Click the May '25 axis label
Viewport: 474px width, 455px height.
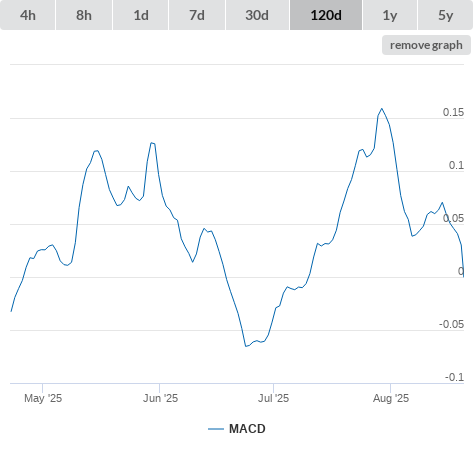(43, 398)
